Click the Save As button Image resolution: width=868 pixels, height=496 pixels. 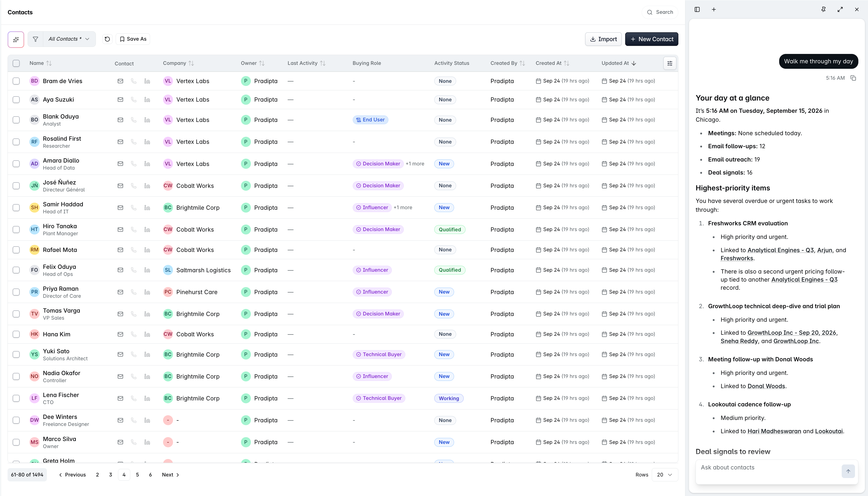tap(133, 39)
